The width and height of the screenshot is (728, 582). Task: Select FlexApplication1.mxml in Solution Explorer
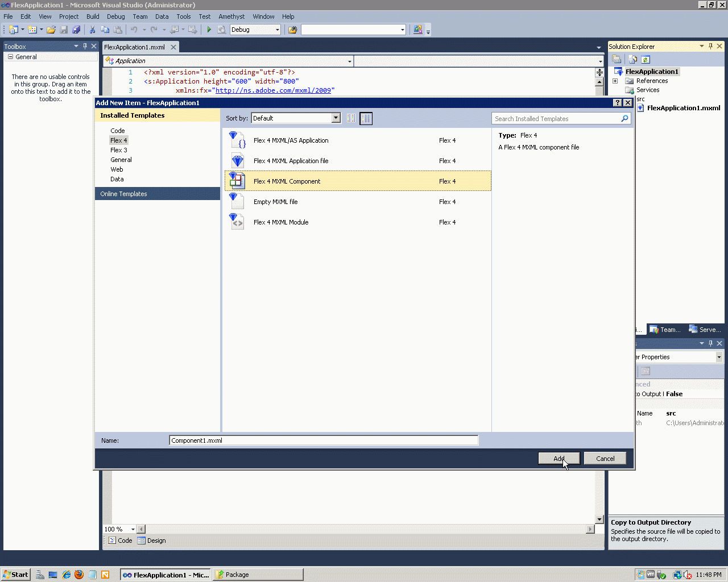tap(683, 108)
